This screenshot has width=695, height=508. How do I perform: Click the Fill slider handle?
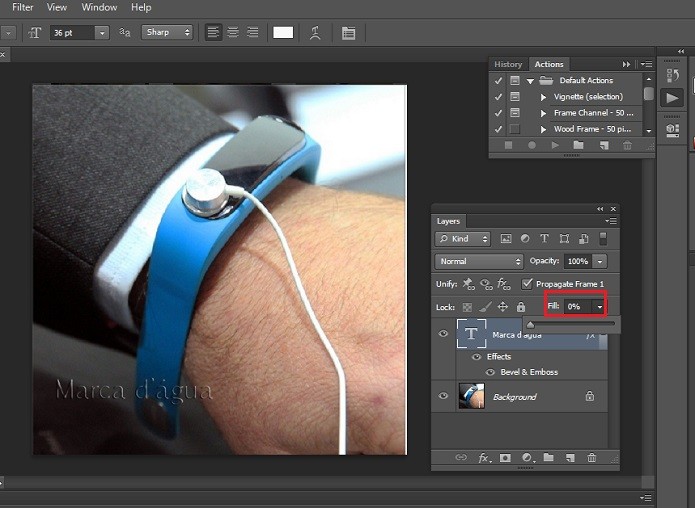[531, 325]
